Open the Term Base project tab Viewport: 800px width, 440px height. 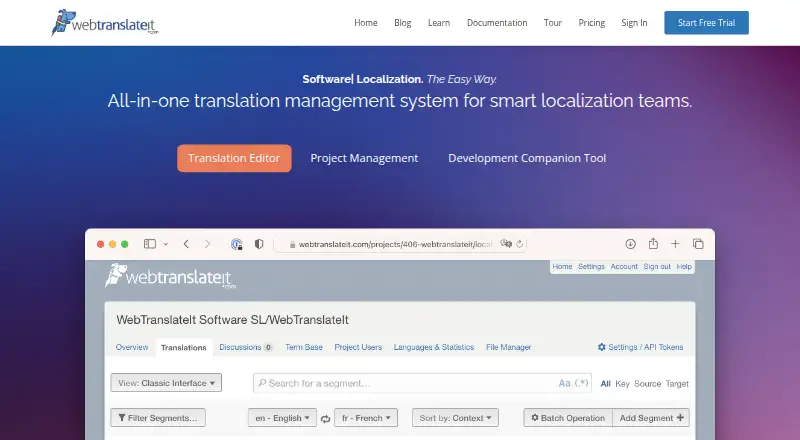304,347
